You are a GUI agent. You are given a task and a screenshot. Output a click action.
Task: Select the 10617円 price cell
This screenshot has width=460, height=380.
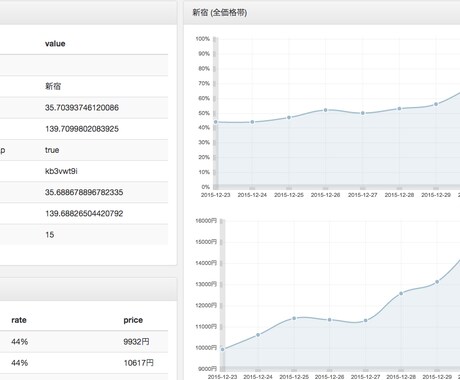(139, 363)
